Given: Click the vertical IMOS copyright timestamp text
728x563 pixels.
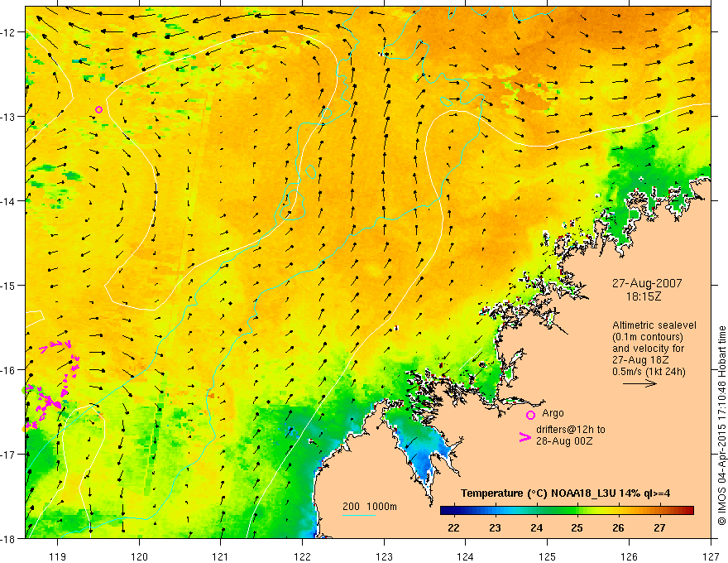Looking at the screenshot, I should click(x=721, y=426).
